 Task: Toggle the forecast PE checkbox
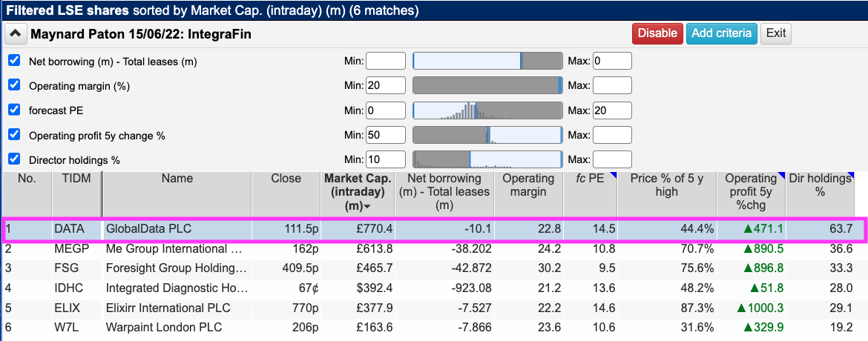(x=14, y=110)
